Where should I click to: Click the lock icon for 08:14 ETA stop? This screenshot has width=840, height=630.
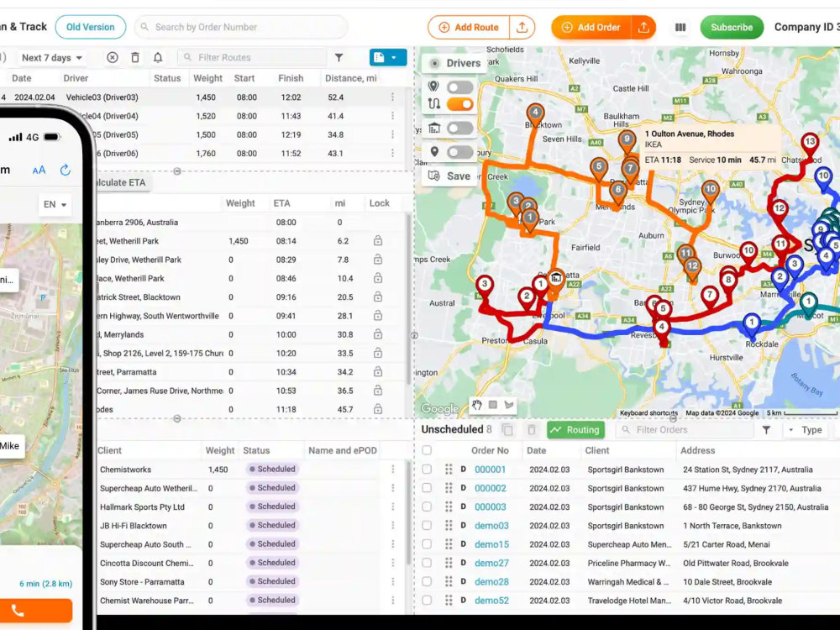[x=378, y=240]
